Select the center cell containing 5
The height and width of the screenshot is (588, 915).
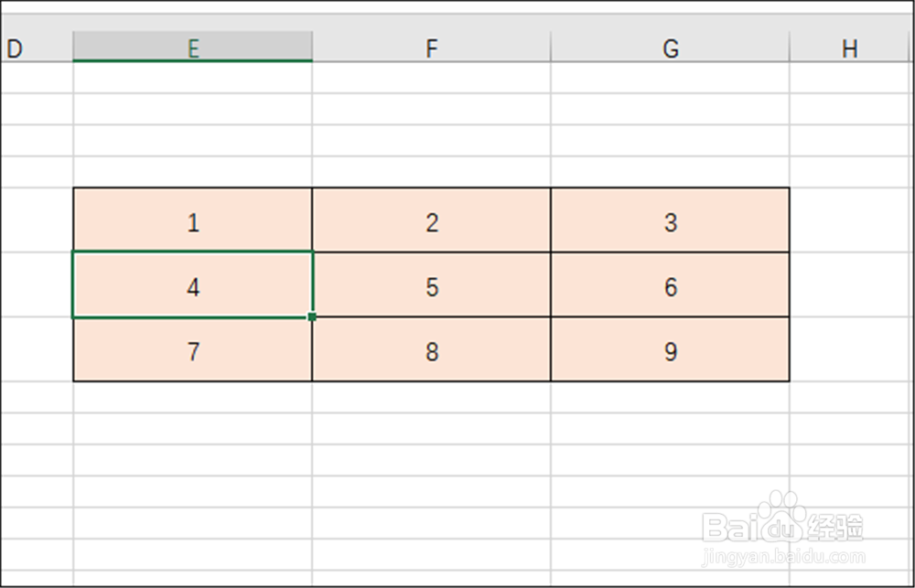click(x=431, y=285)
